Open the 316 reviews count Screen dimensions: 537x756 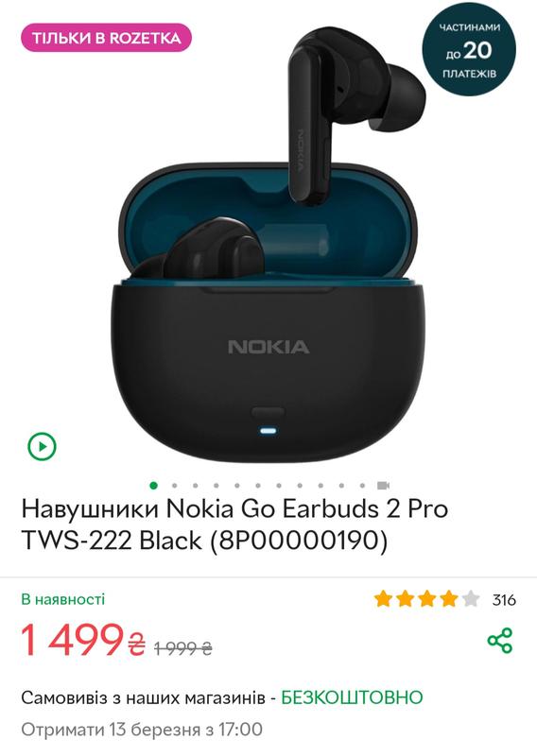(504, 600)
